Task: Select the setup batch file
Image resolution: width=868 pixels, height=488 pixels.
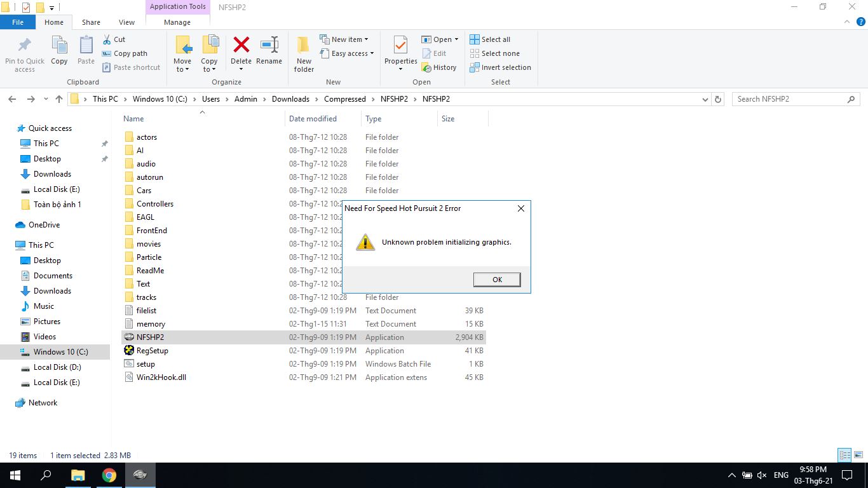Action: (x=304, y=364)
